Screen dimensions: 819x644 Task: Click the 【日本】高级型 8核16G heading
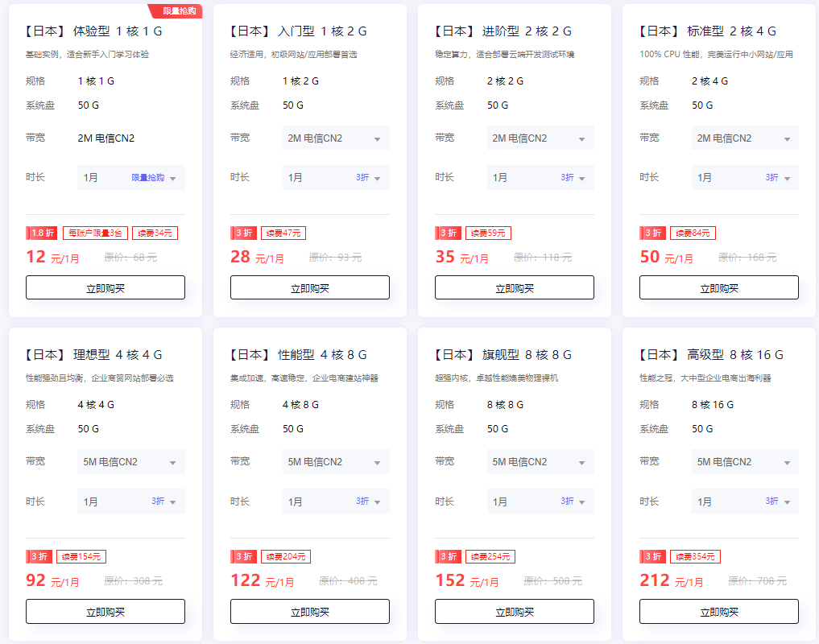pos(711,355)
